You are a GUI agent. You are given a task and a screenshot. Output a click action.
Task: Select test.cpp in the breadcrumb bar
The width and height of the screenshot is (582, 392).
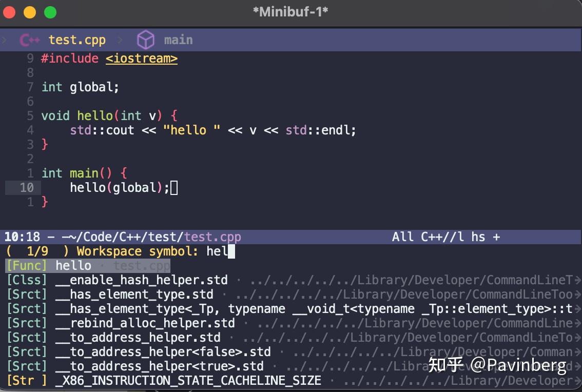point(76,40)
